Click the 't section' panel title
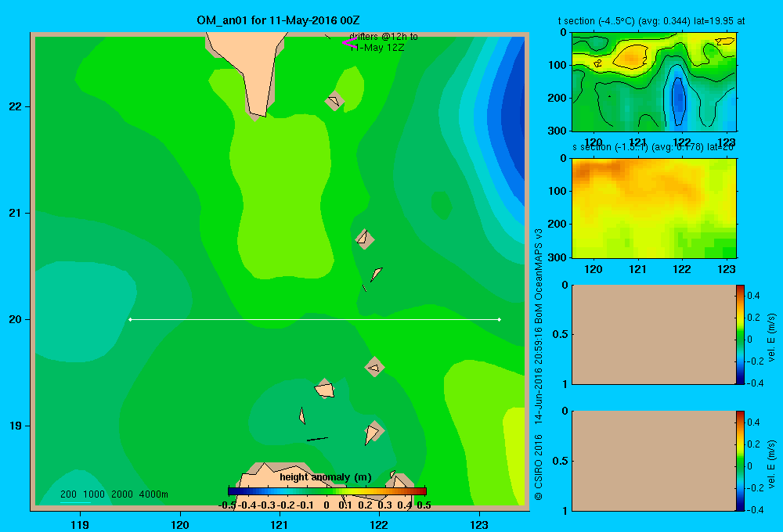This screenshot has width=783, height=532. point(651,21)
